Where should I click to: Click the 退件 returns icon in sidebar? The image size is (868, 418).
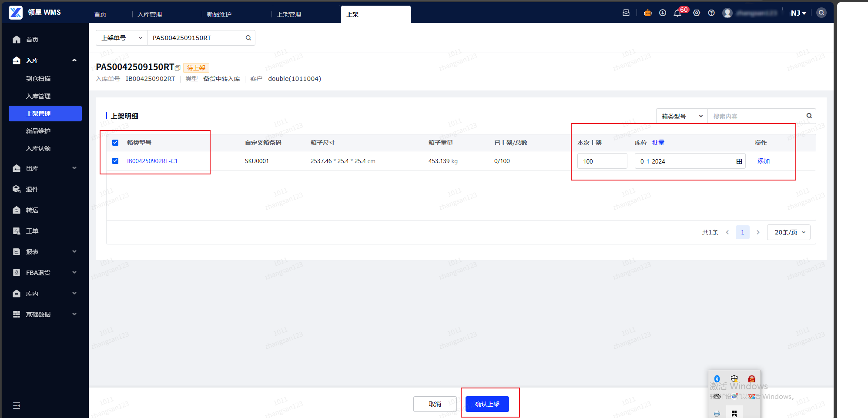pyautogui.click(x=17, y=189)
